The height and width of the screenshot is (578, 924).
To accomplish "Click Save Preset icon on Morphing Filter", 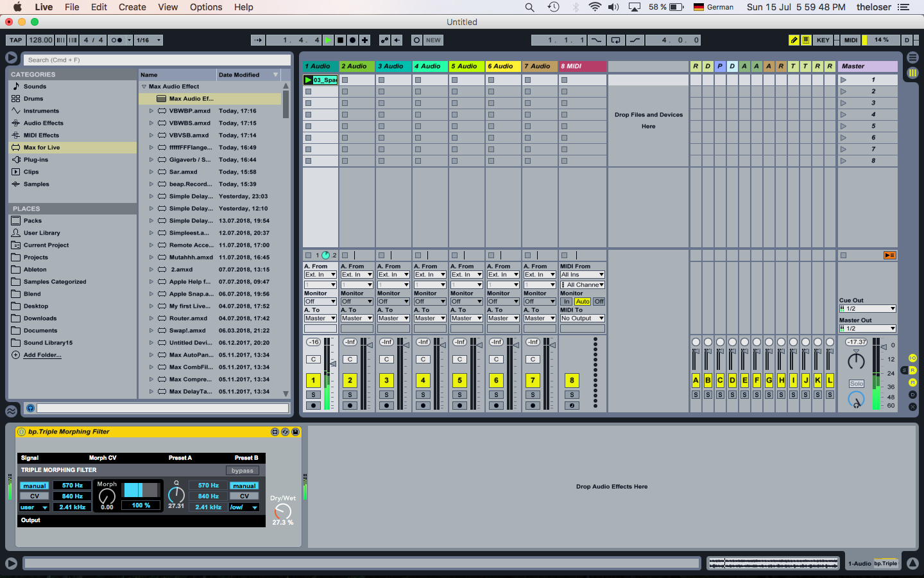I will click(295, 432).
